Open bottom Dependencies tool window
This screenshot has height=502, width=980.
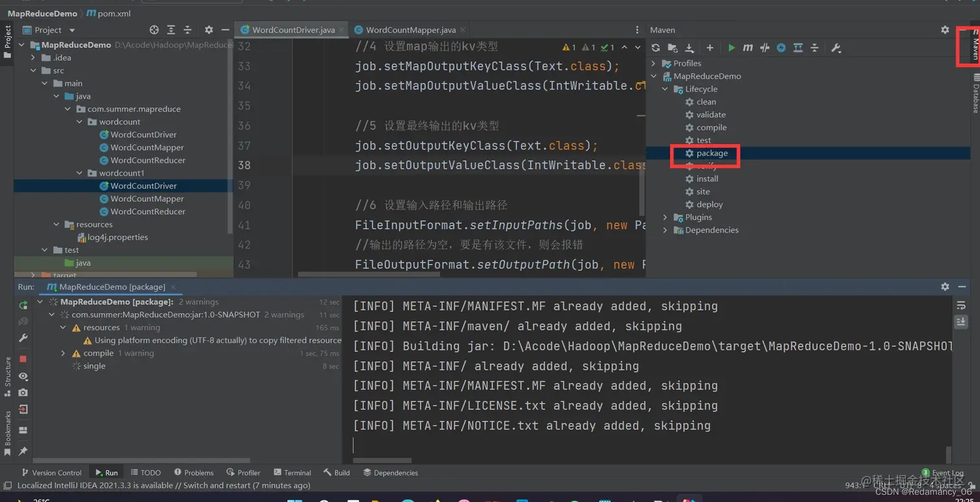(390, 473)
